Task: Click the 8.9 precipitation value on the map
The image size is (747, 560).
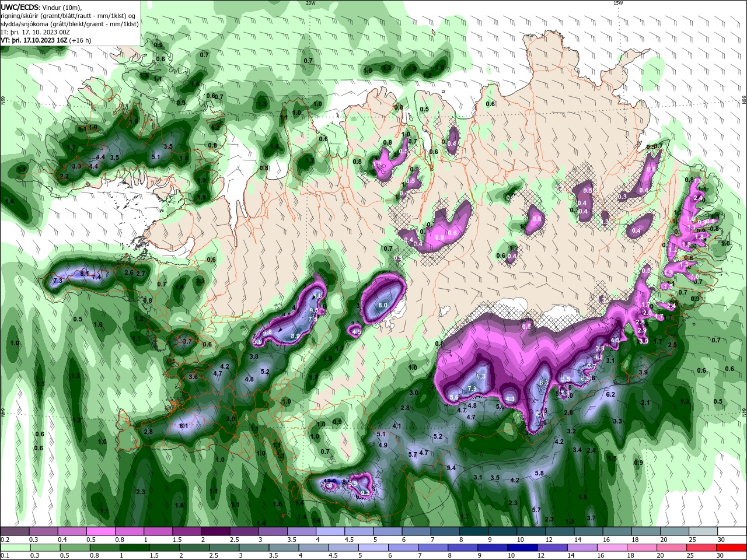Action: point(295,336)
